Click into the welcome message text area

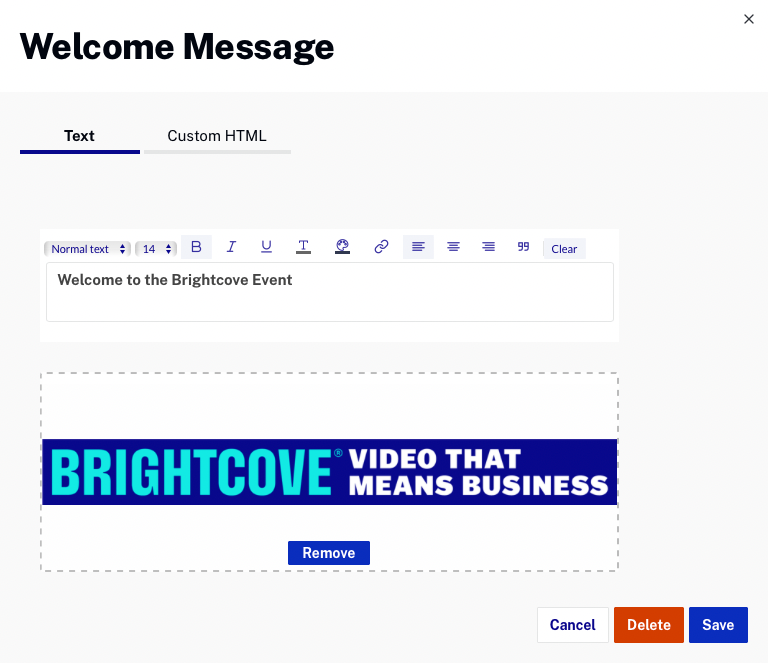[330, 292]
